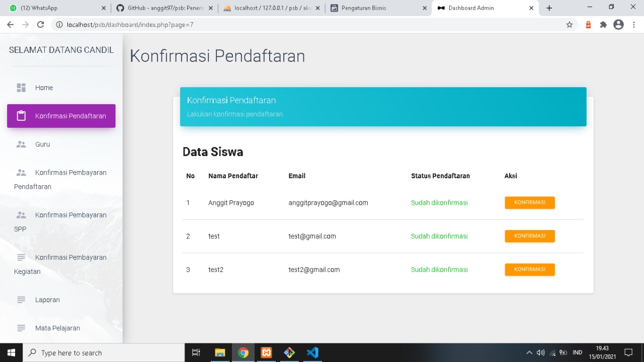Click the icon next to Konfirmasi Pembayaran SPP

(x=21, y=214)
